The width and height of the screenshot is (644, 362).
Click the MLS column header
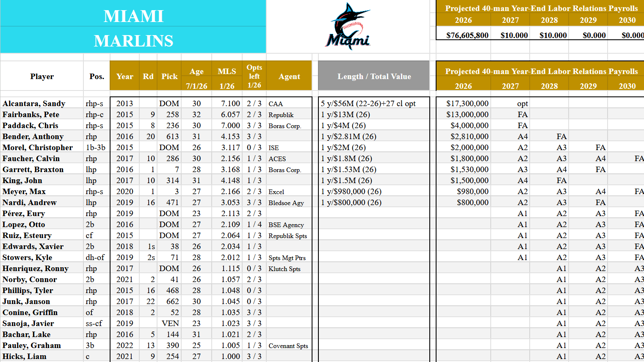227,76
